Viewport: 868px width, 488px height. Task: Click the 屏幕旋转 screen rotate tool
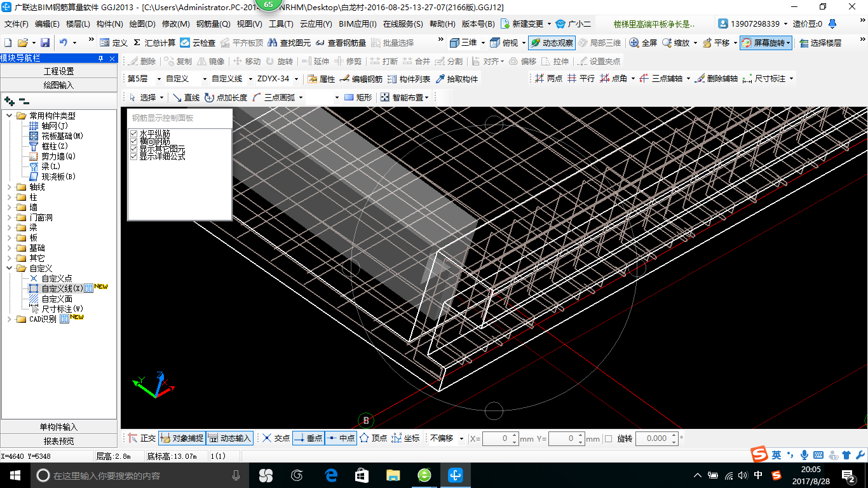coord(766,43)
